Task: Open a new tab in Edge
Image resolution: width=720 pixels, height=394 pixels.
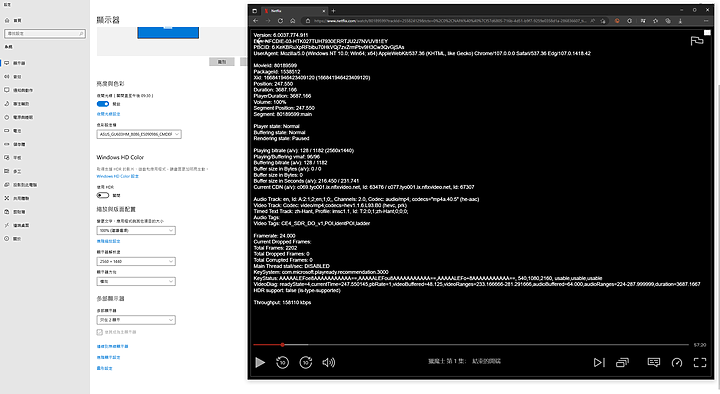Action: (x=333, y=11)
